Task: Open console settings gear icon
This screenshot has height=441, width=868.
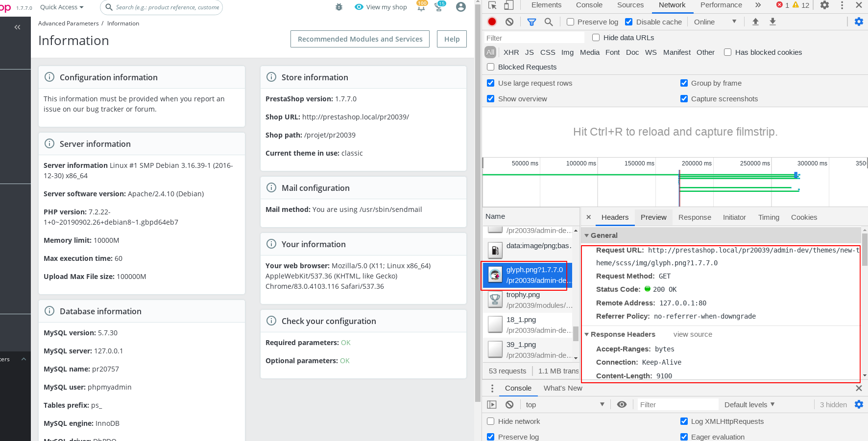Action: tap(859, 404)
